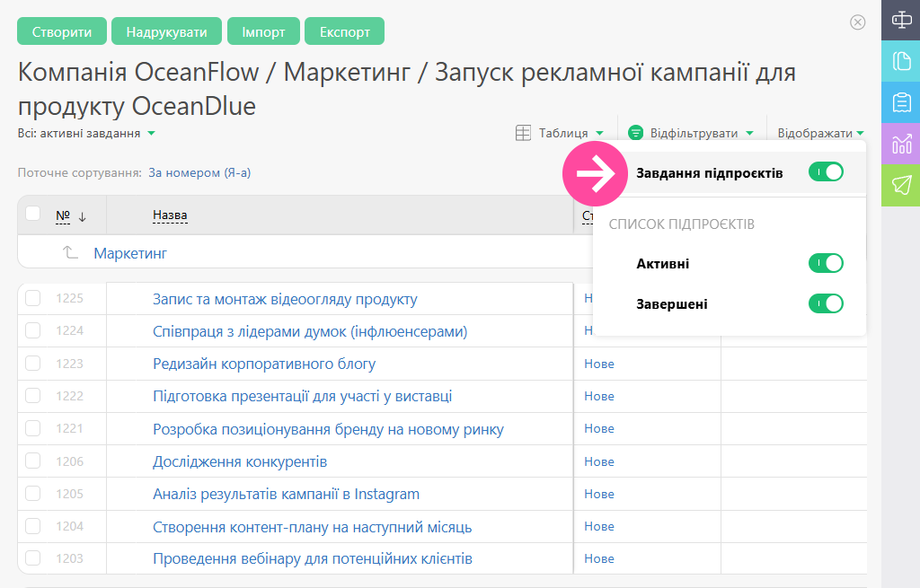Click the Надрукувати button

166,31
